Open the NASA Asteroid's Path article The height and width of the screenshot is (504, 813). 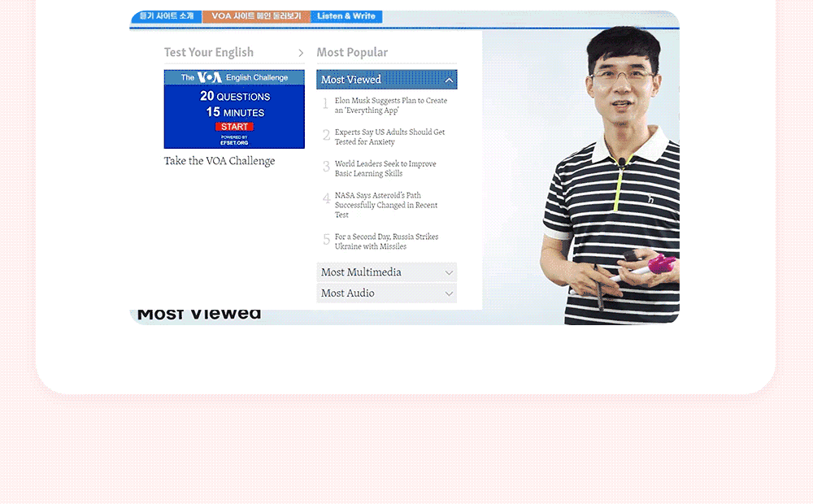[386, 205]
